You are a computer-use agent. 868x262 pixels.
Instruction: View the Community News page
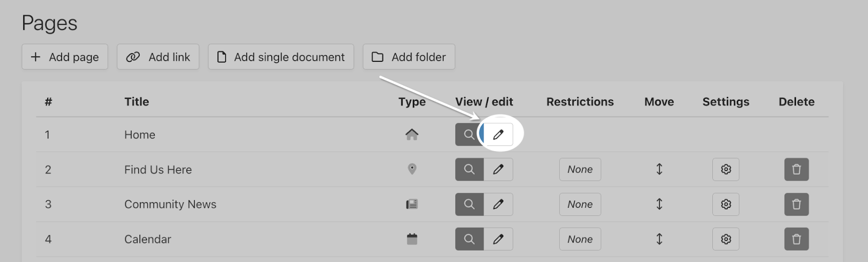[469, 205]
